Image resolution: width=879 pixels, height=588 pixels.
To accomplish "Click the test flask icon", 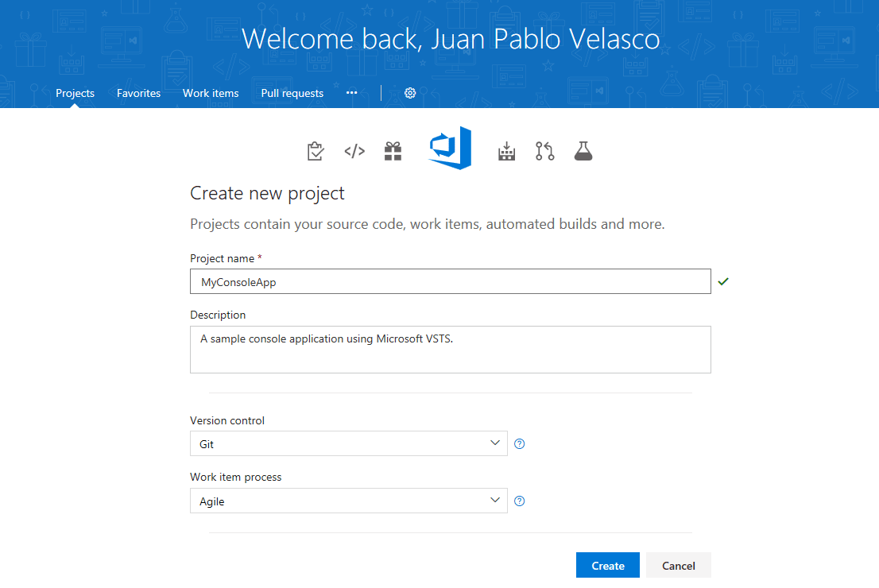I will (583, 151).
